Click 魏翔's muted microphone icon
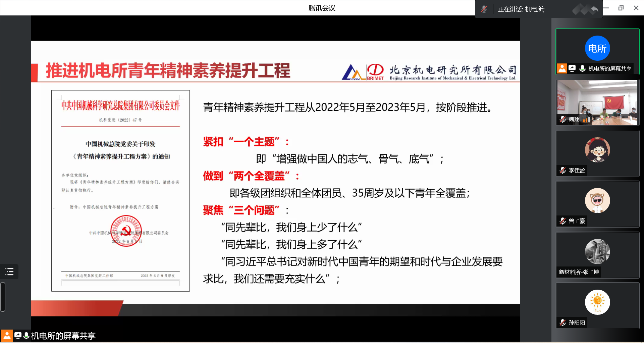 click(562, 119)
